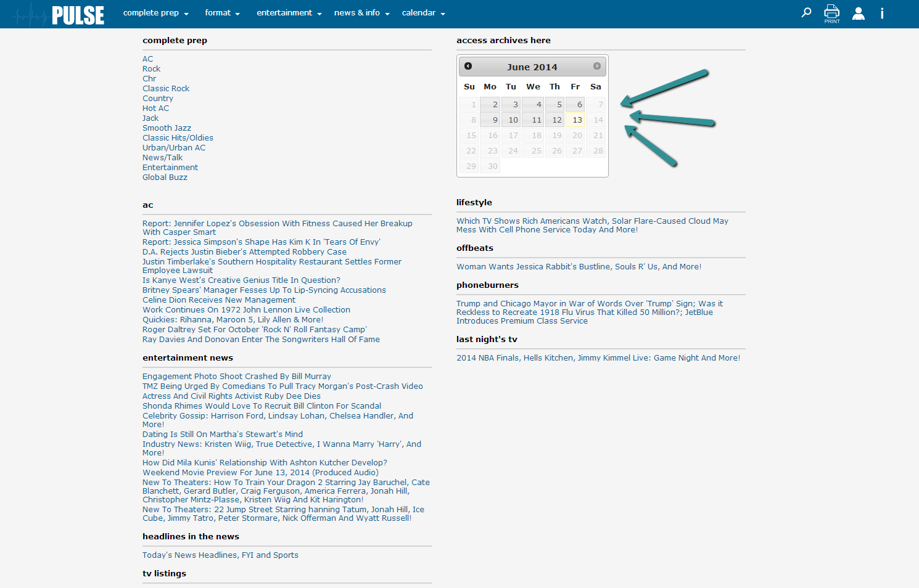Open John Lennon Live Collection article
Viewport: 919px width, 588px height.
[x=246, y=310]
